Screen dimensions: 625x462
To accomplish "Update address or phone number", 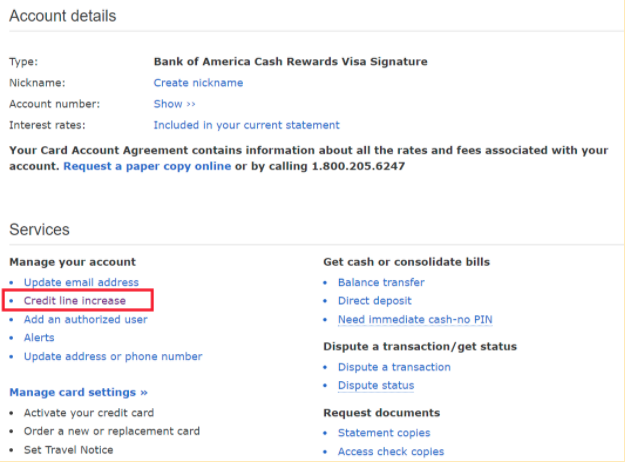I will coord(113,356).
